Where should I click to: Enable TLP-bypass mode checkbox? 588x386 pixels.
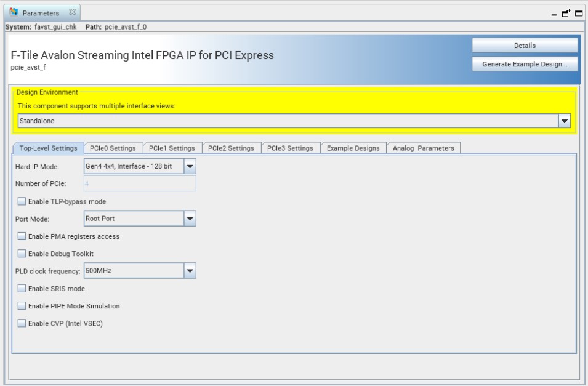tap(22, 201)
